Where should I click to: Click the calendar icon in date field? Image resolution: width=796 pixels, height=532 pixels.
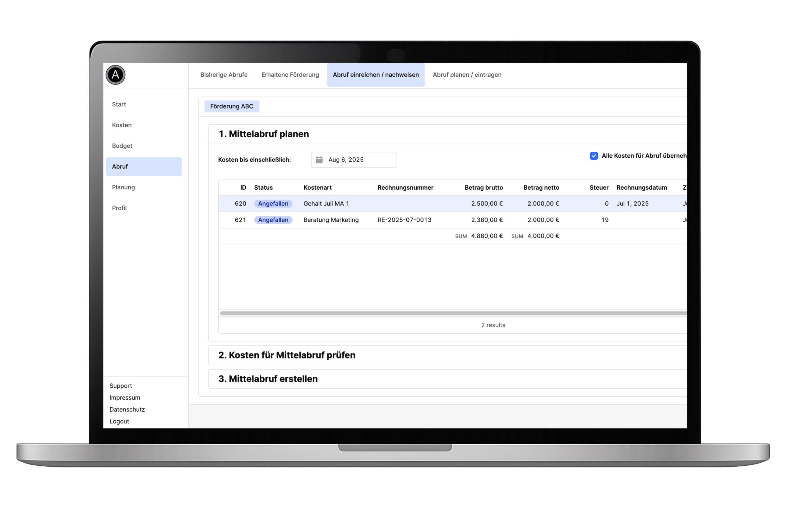point(319,160)
